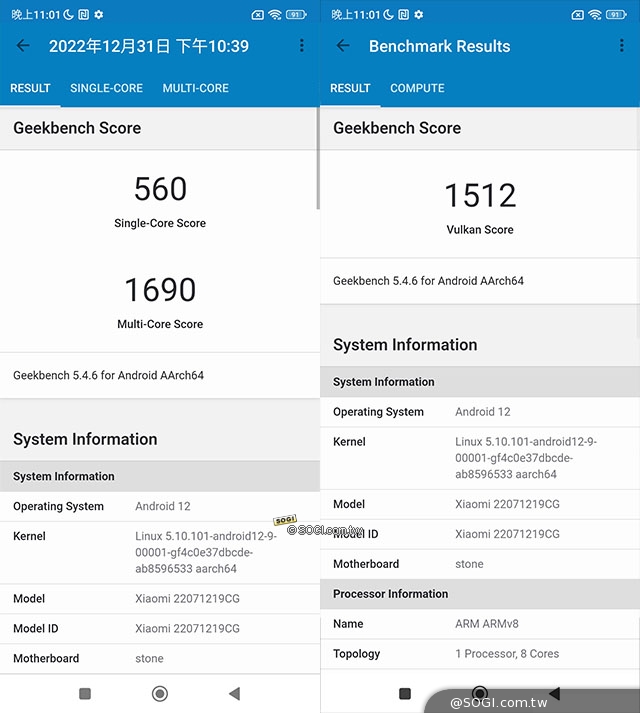Open the COMPUTE tab
This screenshot has width=640, height=713.
pos(417,88)
